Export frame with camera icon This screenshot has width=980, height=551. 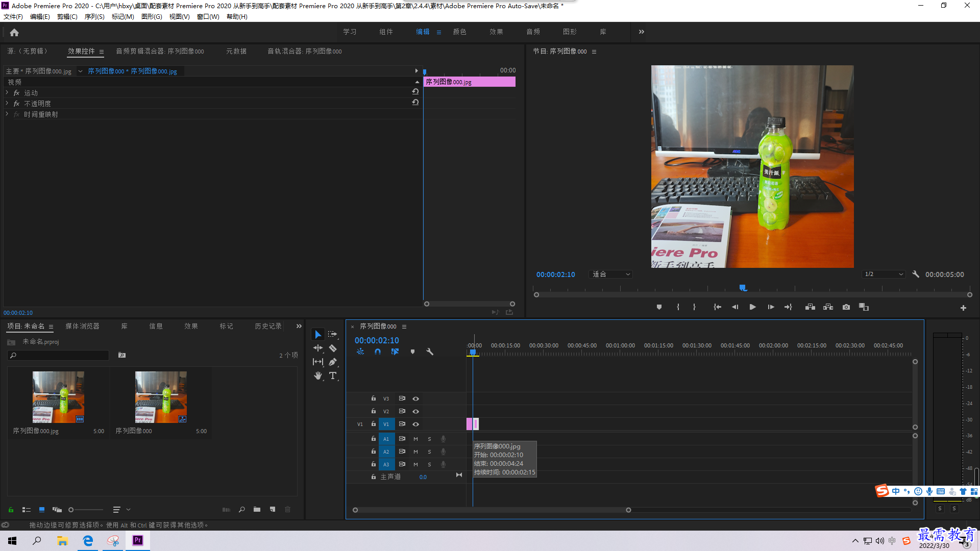846,307
